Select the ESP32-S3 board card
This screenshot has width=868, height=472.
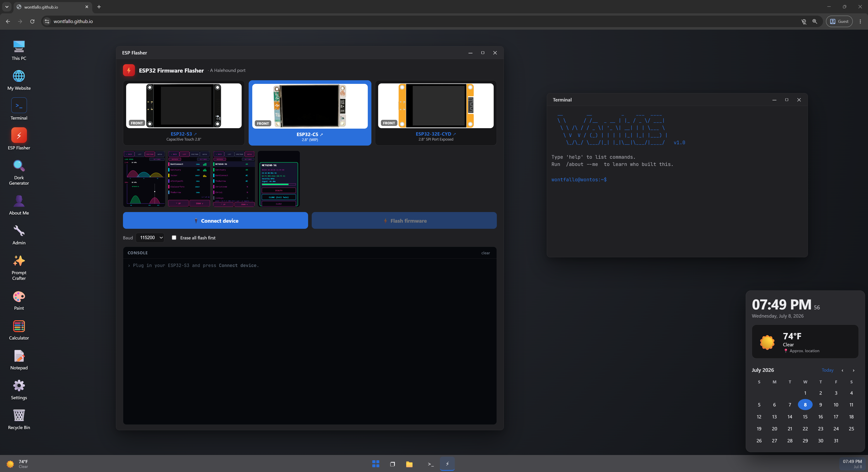tap(184, 113)
